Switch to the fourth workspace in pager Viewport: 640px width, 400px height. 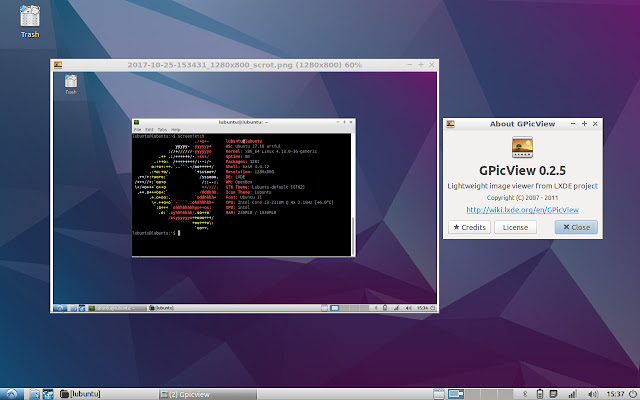tap(505, 394)
